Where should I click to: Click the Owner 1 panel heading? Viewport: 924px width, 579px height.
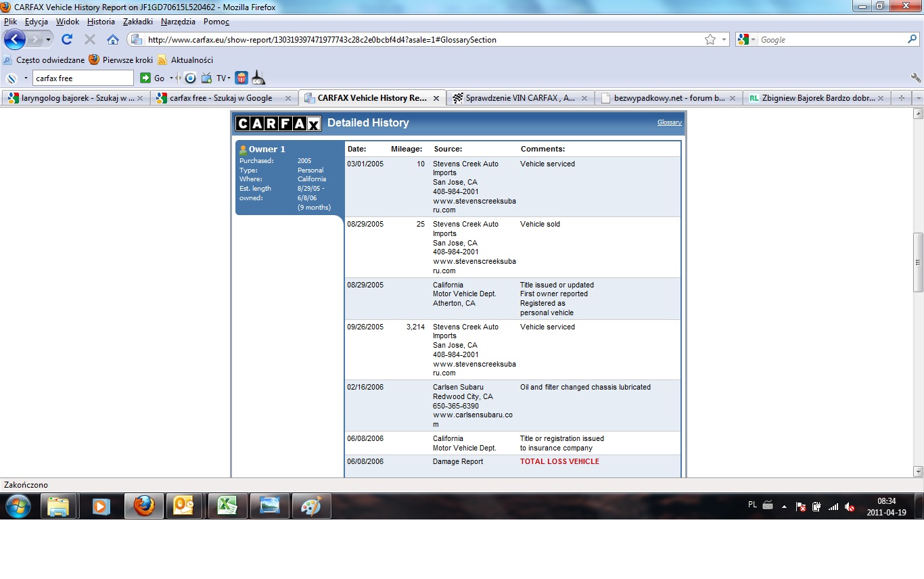(267, 149)
